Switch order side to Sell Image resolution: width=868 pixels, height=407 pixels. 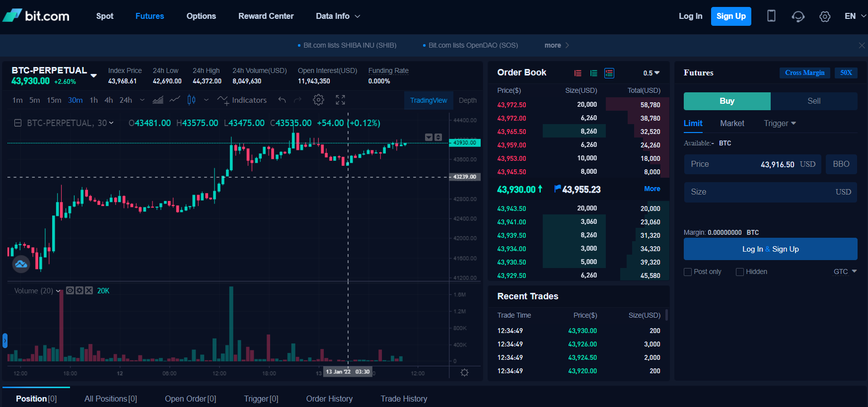[x=813, y=101]
